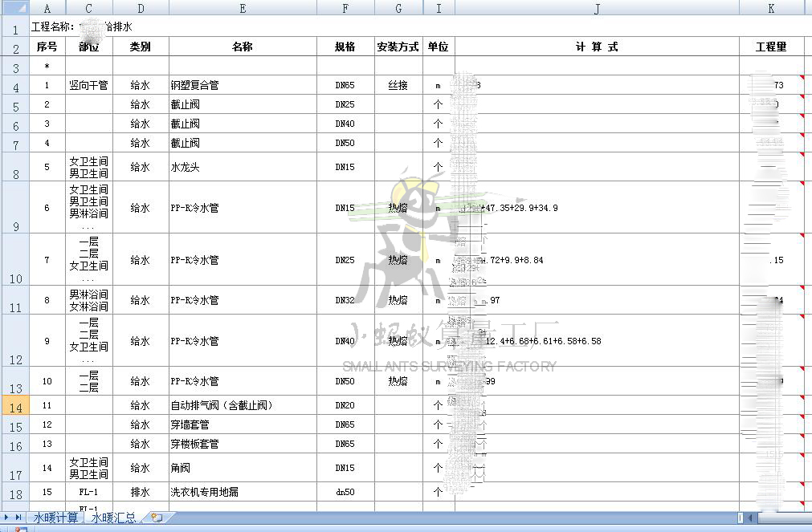Viewport: 812px width, 532px height.
Task: Go to next sheet navigation arrow
Action: 7,518
